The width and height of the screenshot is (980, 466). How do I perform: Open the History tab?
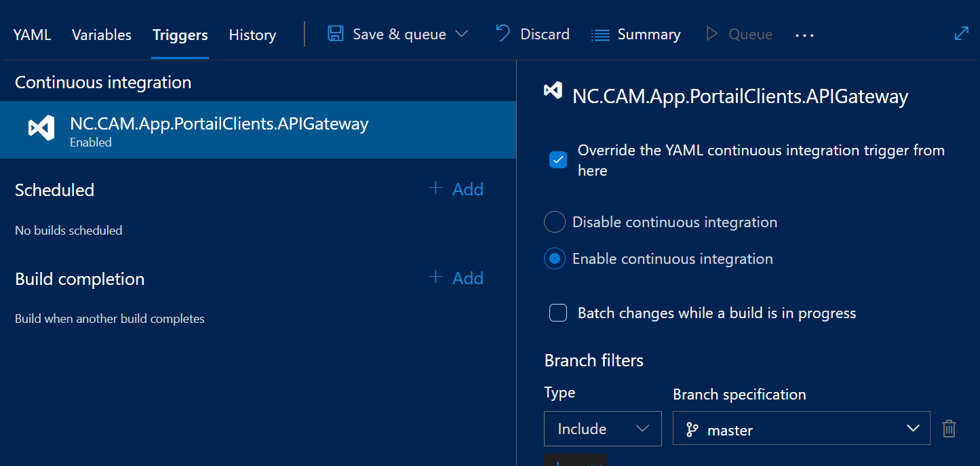click(252, 35)
